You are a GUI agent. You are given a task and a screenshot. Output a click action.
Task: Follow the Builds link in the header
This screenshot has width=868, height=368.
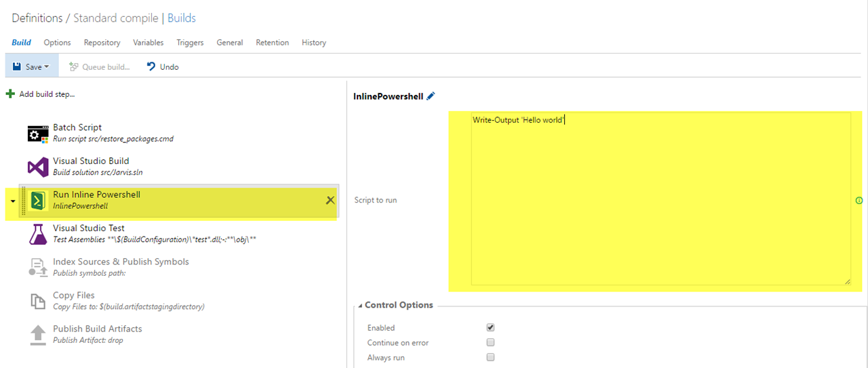click(x=182, y=18)
